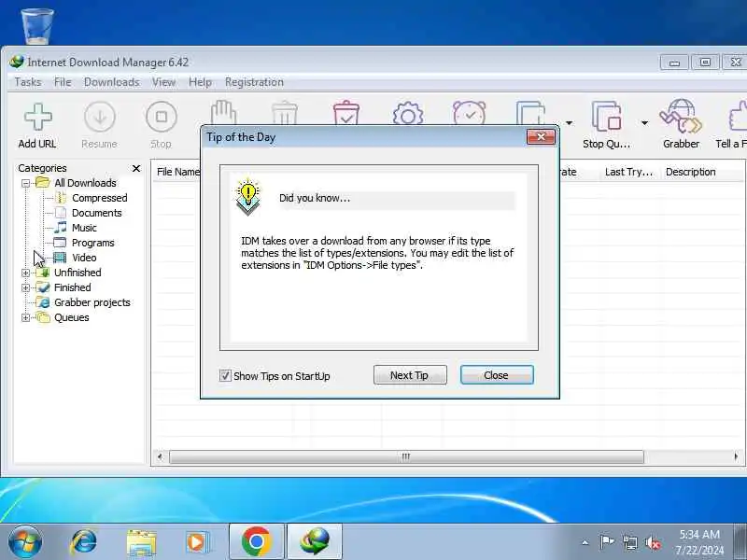Open Options via the gear icon

[x=408, y=114]
